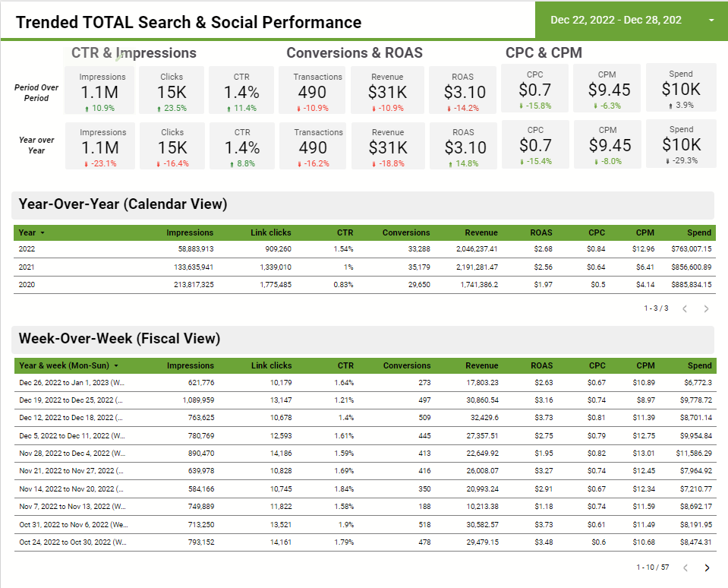Click the Period Over Period Transactions scorecard

point(312,90)
